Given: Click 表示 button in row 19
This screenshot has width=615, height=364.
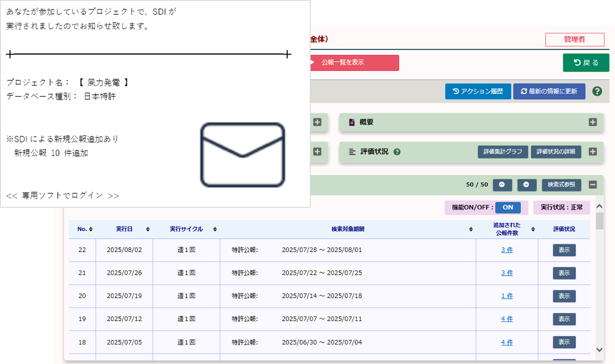Looking at the screenshot, I should 564,319.
